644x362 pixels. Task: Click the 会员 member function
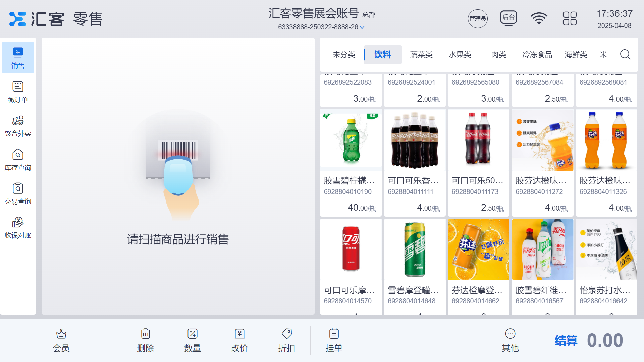point(61,340)
